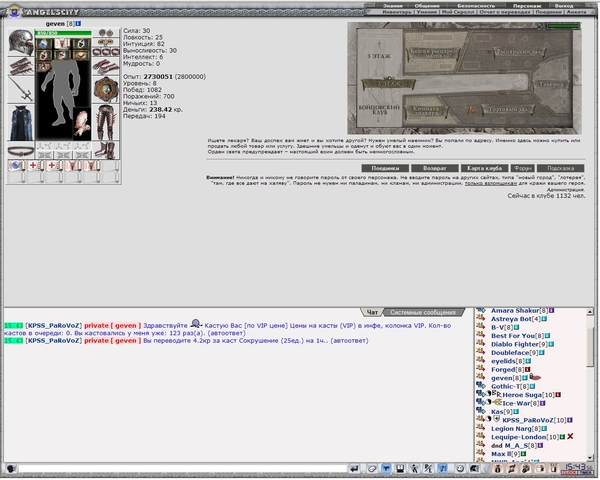Click the Форум button
600x480 pixels.
pos(523,168)
